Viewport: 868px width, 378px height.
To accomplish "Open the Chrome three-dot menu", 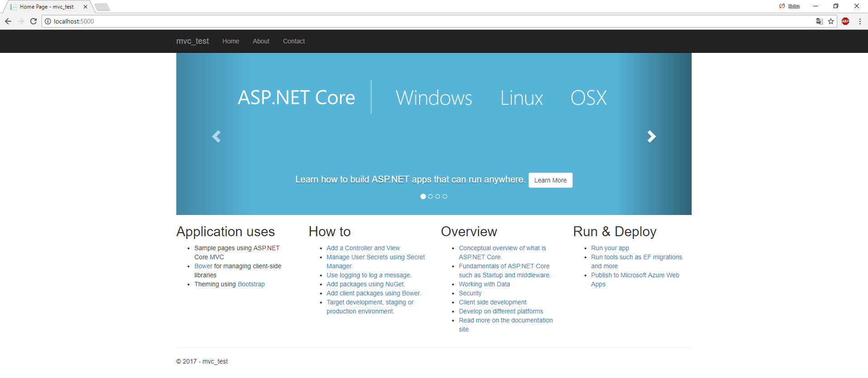I will click(860, 21).
